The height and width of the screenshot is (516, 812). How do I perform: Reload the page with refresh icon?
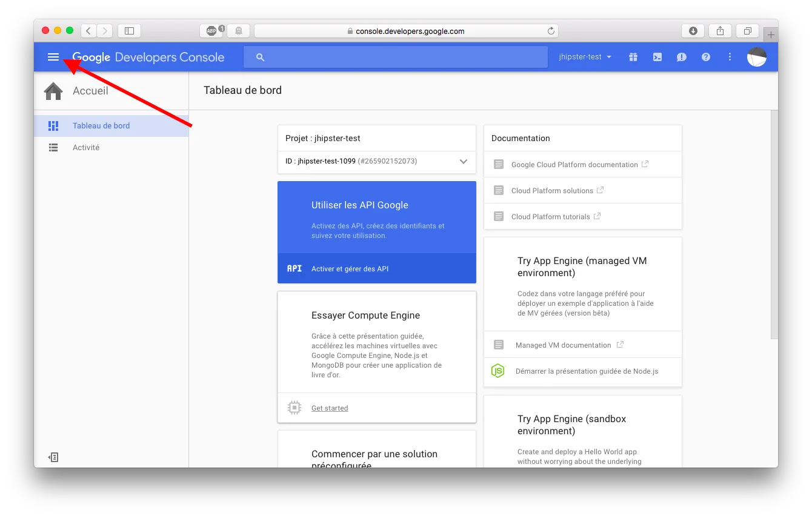click(x=551, y=31)
